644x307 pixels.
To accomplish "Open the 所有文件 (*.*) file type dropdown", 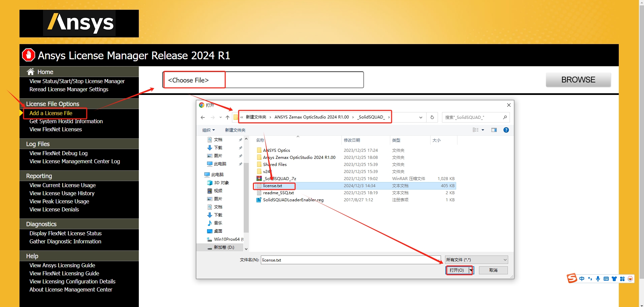I will 476,260.
